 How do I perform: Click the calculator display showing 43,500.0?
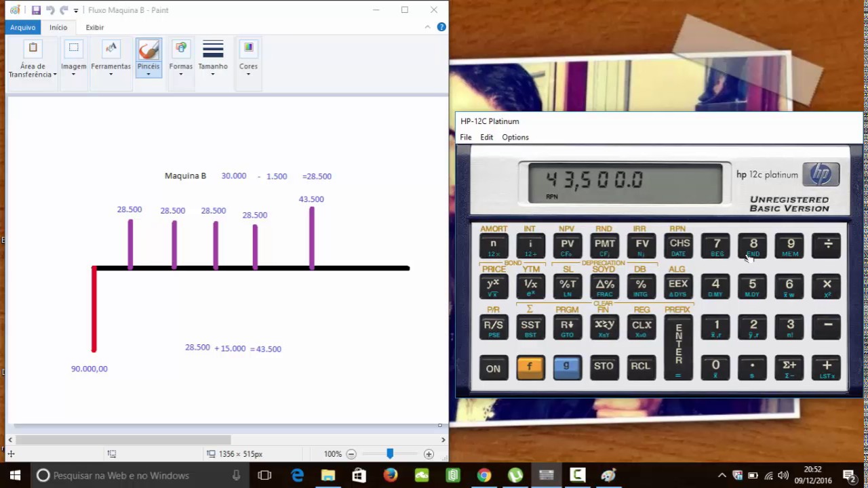[x=625, y=183]
